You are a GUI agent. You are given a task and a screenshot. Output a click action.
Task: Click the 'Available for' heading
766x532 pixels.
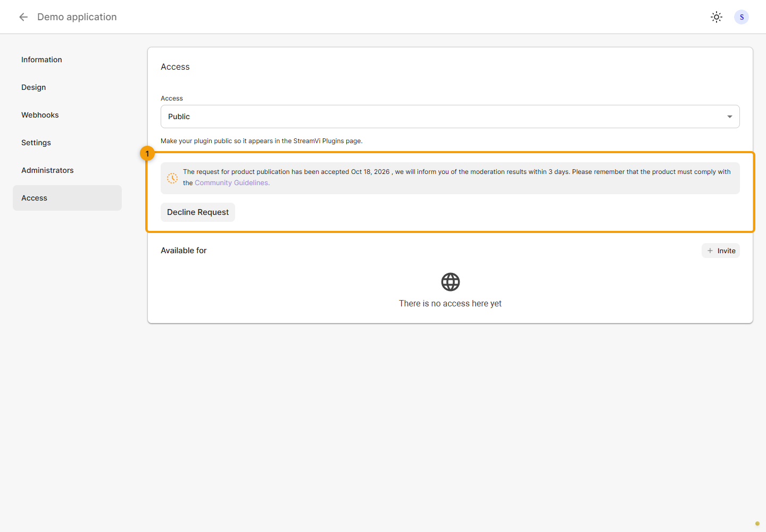tap(184, 251)
